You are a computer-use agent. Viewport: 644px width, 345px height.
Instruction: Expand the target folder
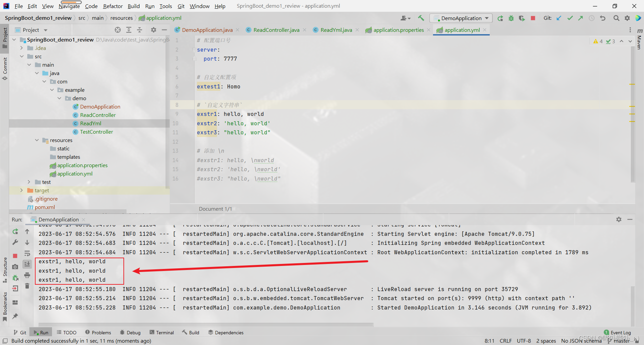(x=21, y=190)
